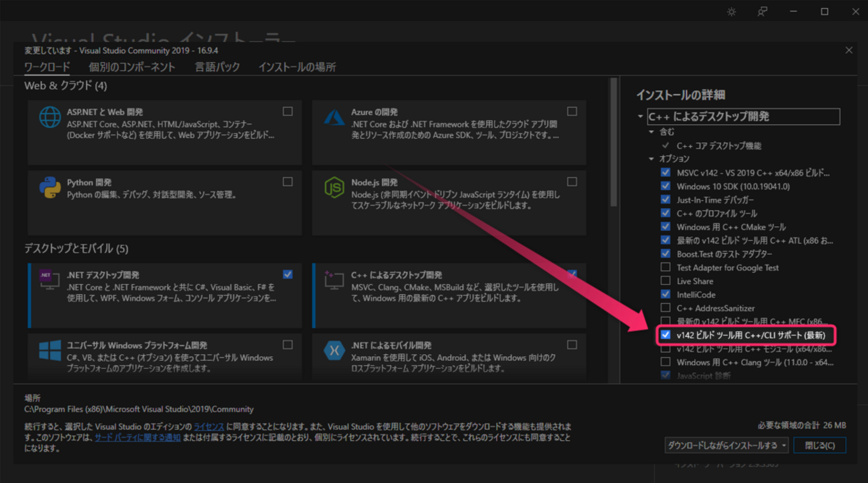This screenshot has width=868, height=483.
Task: Check the C++ AddressSanitizer option
Action: click(x=665, y=308)
